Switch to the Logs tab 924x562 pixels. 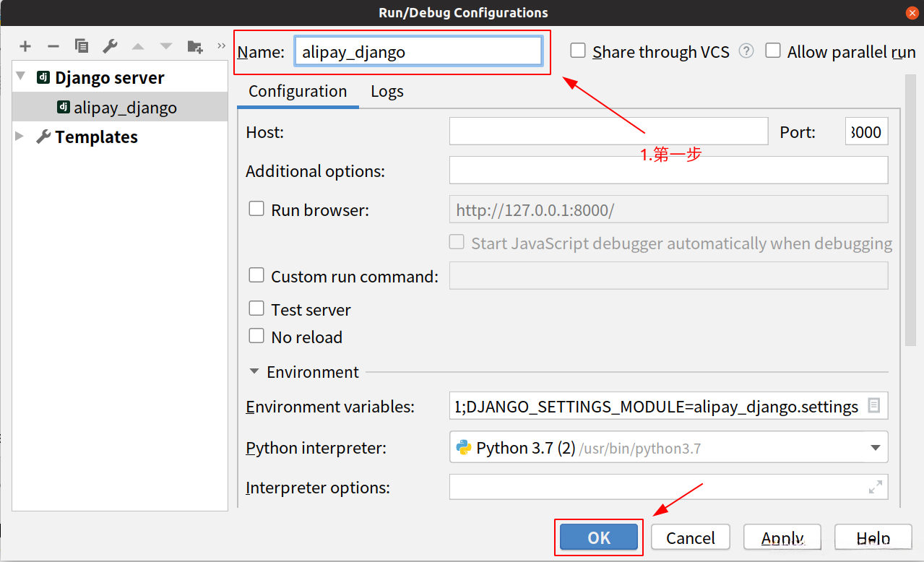click(x=387, y=92)
